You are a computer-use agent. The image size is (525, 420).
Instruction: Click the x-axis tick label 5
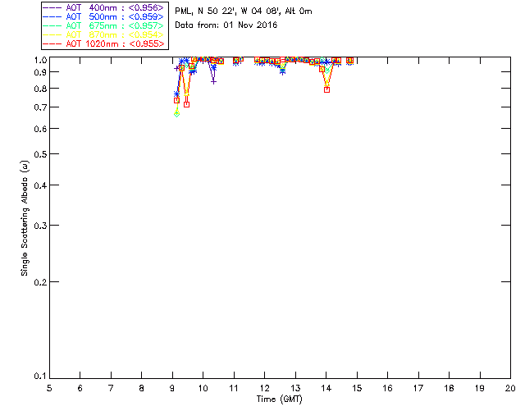[x=49, y=388]
